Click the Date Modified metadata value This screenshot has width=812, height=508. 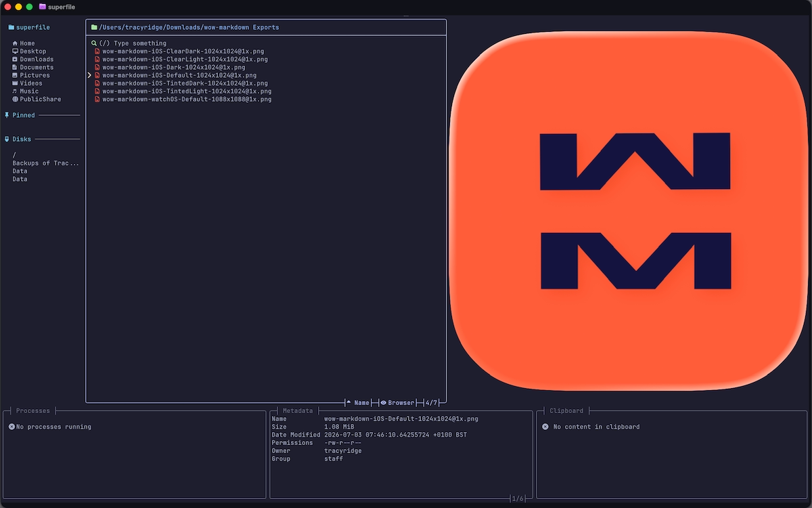tap(395, 435)
